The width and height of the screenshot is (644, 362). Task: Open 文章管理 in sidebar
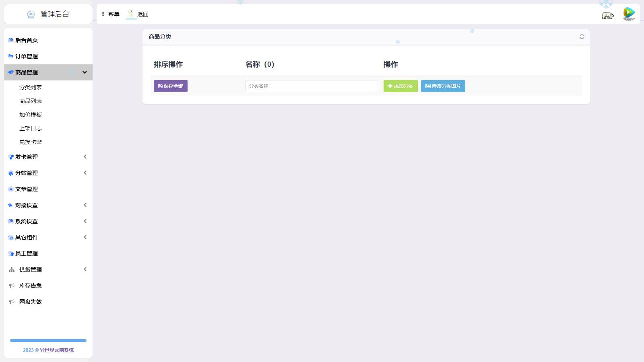[x=27, y=189]
